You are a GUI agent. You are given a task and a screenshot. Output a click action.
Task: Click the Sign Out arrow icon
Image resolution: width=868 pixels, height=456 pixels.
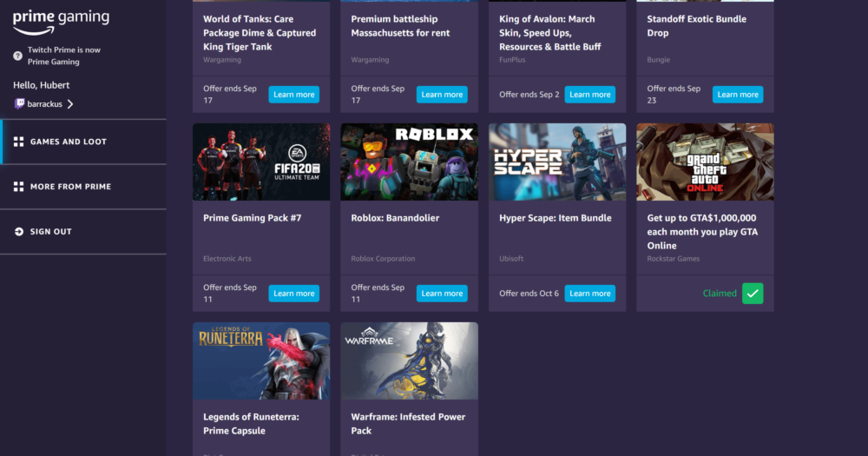point(18,232)
